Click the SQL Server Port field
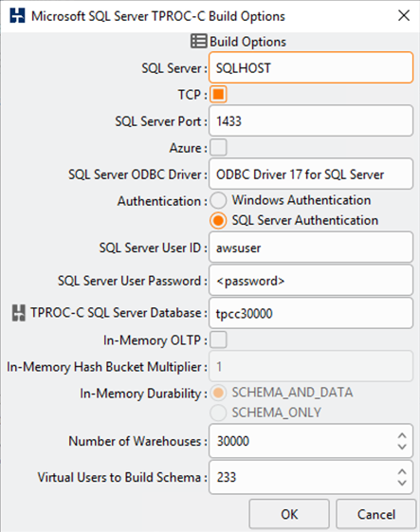The image size is (420, 532). point(311,120)
